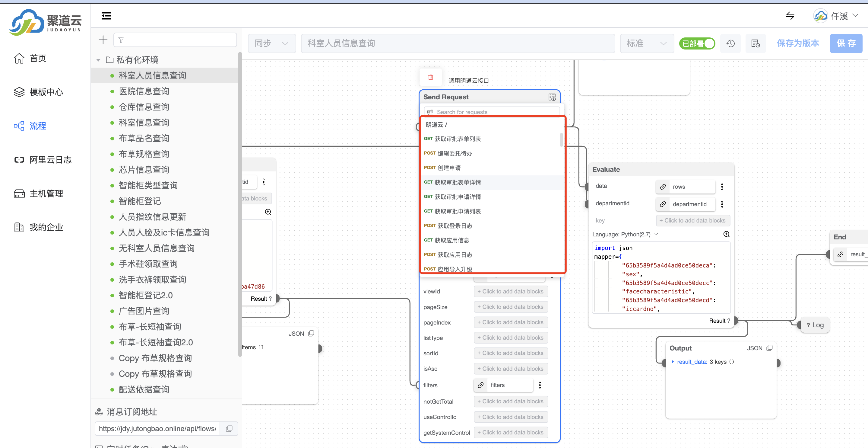Select 人员指纹信息更新 flow

pos(152,217)
